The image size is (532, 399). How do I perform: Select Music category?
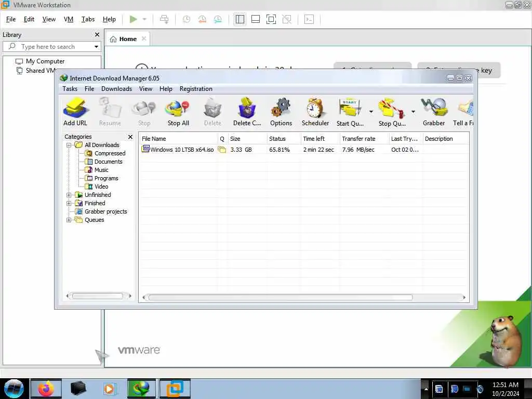pyautogui.click(x=101, y=170)
